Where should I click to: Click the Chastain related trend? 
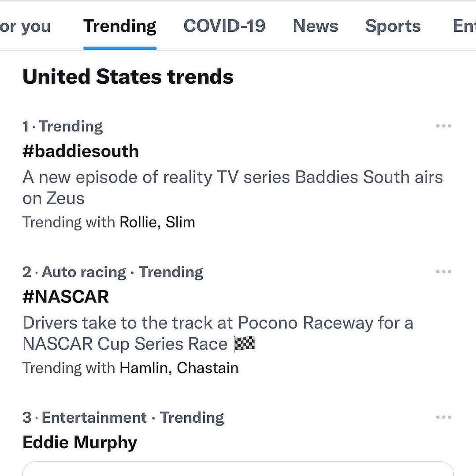(208, 368)
